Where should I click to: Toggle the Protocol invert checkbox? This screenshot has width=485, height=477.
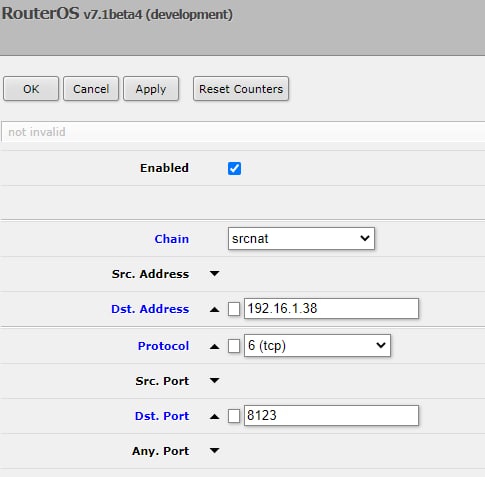[x=234, y=346]
